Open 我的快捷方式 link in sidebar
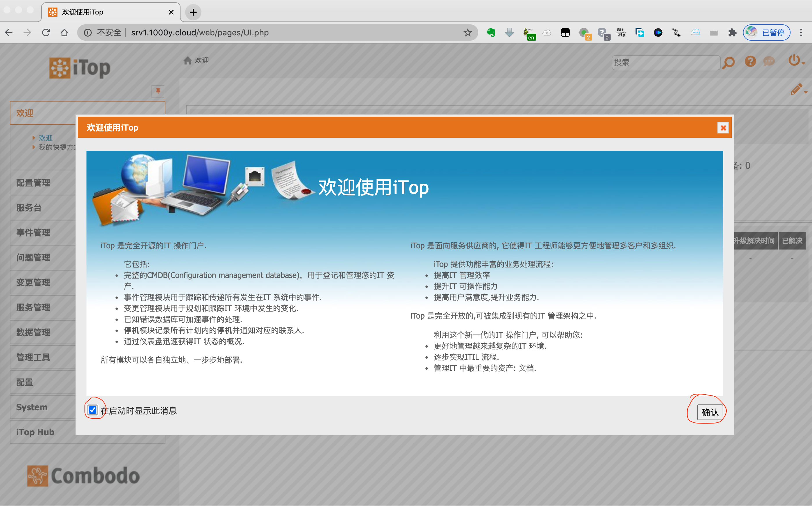Screen dimensions: 812x506 [57, 147]
